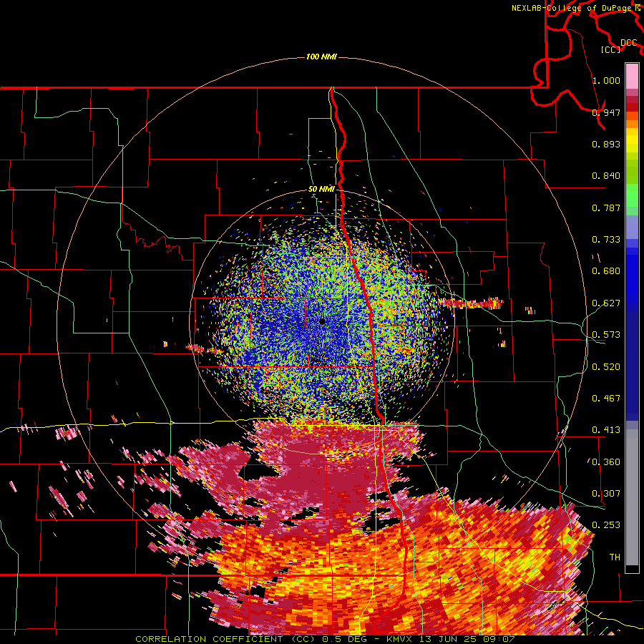Select the 0.733 scale value
The width and height of the screenshot is (644, 644).
tap(606, 240)
